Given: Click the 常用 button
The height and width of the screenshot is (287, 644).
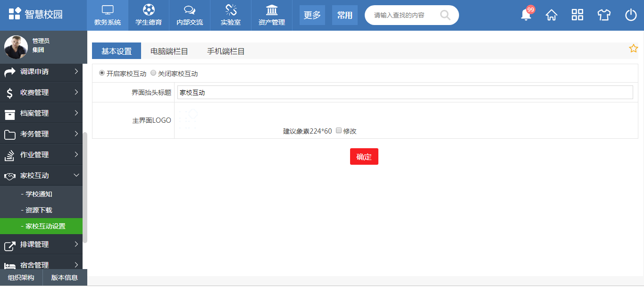Looking at the screenshot, I should [345, 15].
